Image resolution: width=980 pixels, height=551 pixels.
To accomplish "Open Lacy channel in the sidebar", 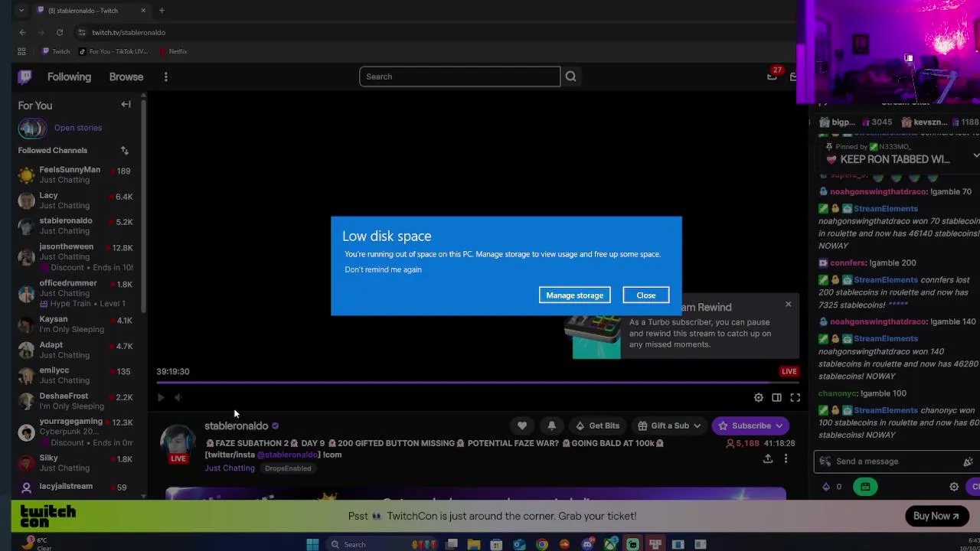I will click(x=75, y=201).
